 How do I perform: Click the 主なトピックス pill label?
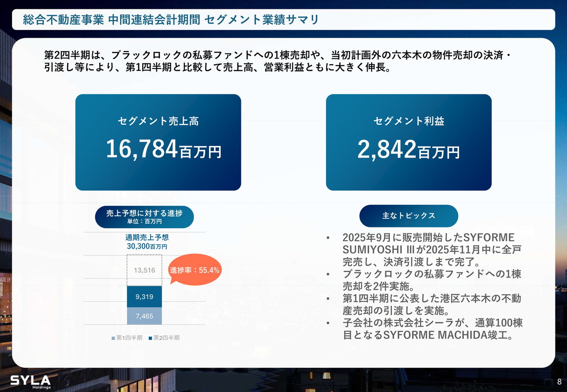(x=408, y=216)
